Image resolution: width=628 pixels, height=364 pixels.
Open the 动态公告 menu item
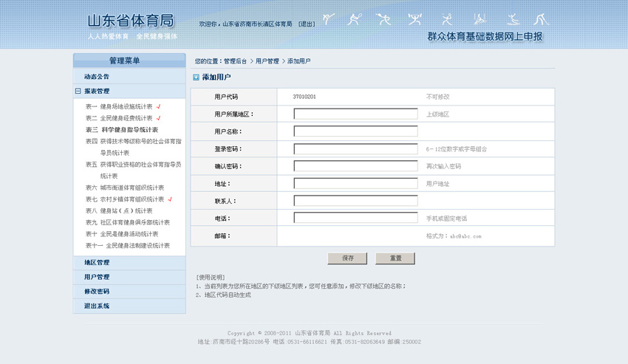click(x=97, y=76)
